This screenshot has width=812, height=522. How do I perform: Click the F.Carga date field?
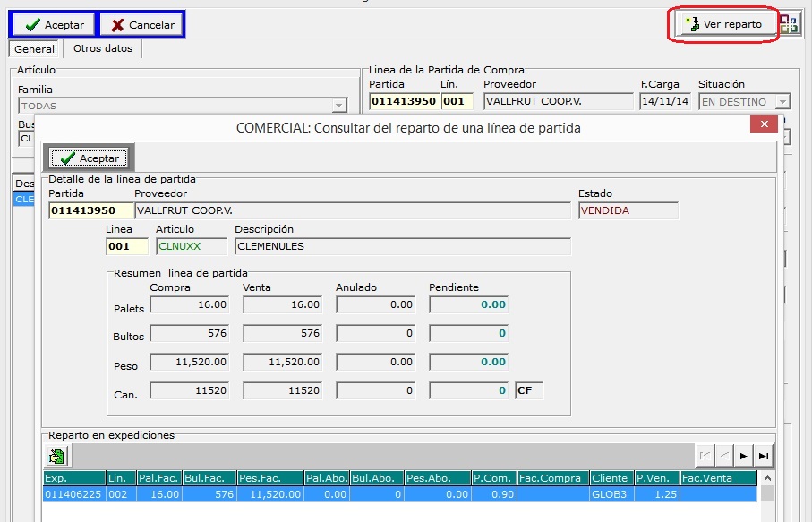664,101
